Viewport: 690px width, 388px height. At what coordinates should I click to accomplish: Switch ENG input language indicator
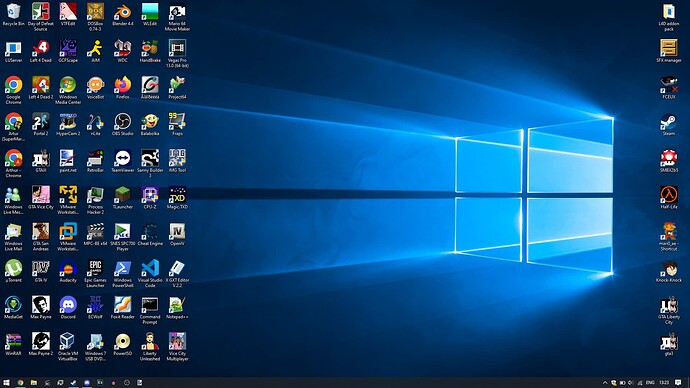[x=650, y=383]
